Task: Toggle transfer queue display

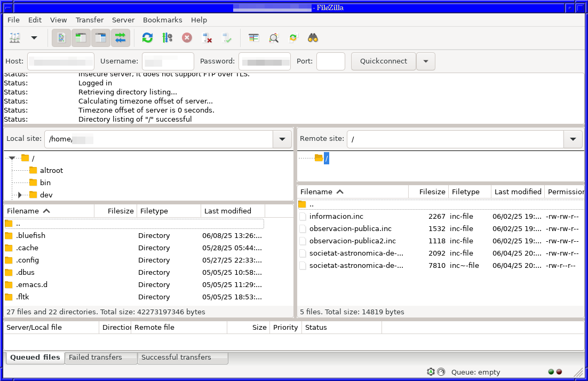Action: [x=121, y=38]
